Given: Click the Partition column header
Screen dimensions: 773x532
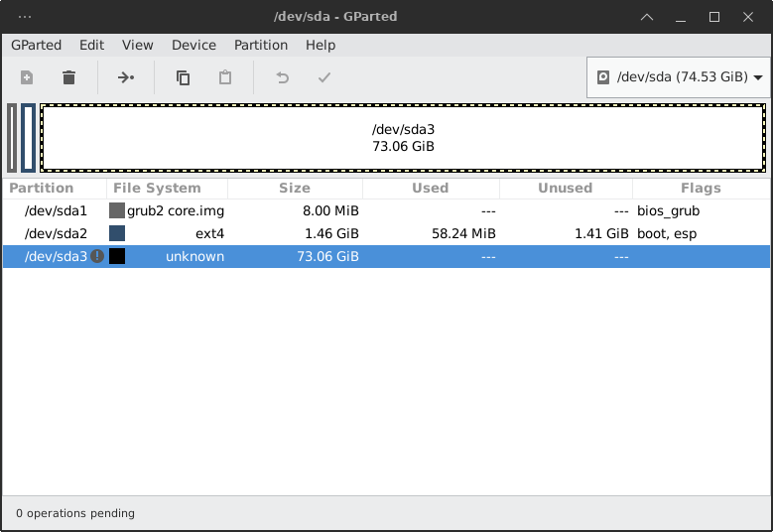Looking at the screenshot, I should pyautogui.click(x=55, y=188).
